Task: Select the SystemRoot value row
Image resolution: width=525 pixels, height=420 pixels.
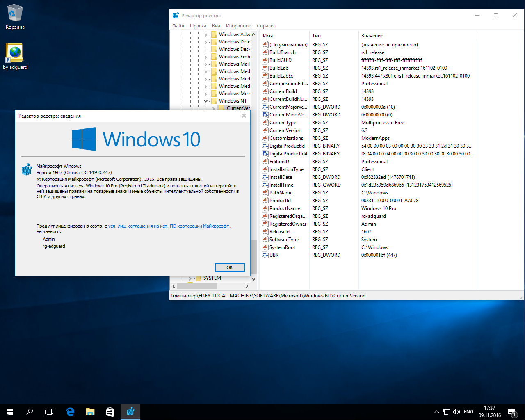Action: click(x=368, y=247)
